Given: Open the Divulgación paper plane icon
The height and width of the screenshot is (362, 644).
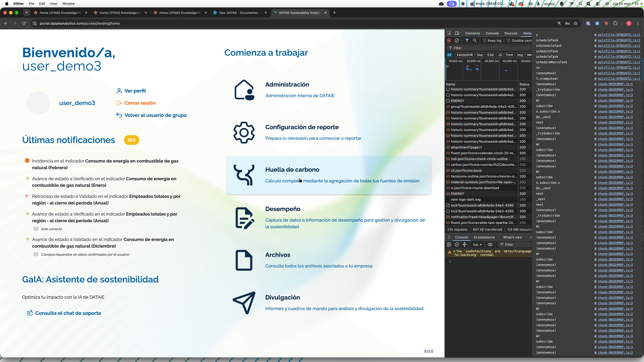Looking at the screenshot, I should point(244,303).
